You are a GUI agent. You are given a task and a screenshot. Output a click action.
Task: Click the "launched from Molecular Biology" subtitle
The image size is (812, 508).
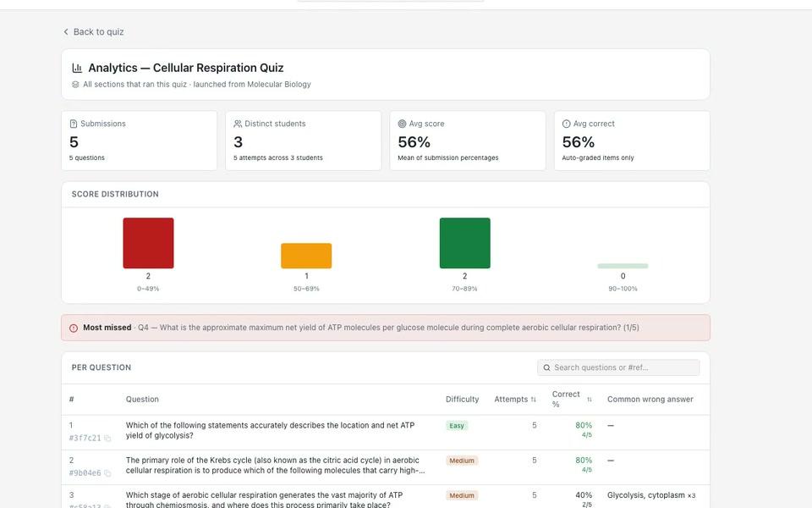(x=252, y=85)
